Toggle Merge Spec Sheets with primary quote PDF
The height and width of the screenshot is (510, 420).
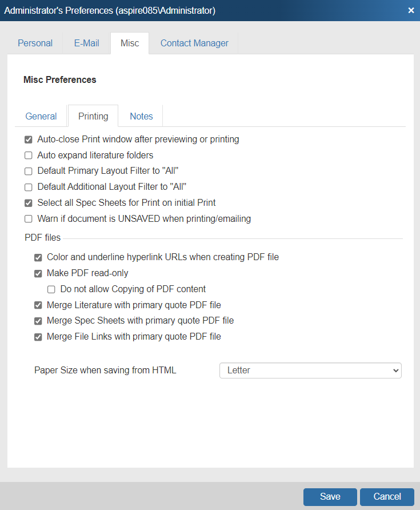38,321
